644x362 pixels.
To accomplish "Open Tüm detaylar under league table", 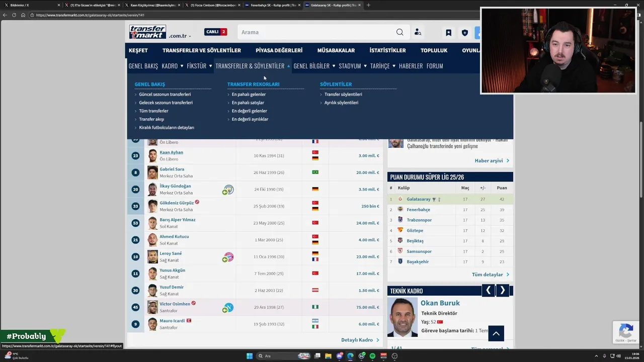I will click(490, 275).
